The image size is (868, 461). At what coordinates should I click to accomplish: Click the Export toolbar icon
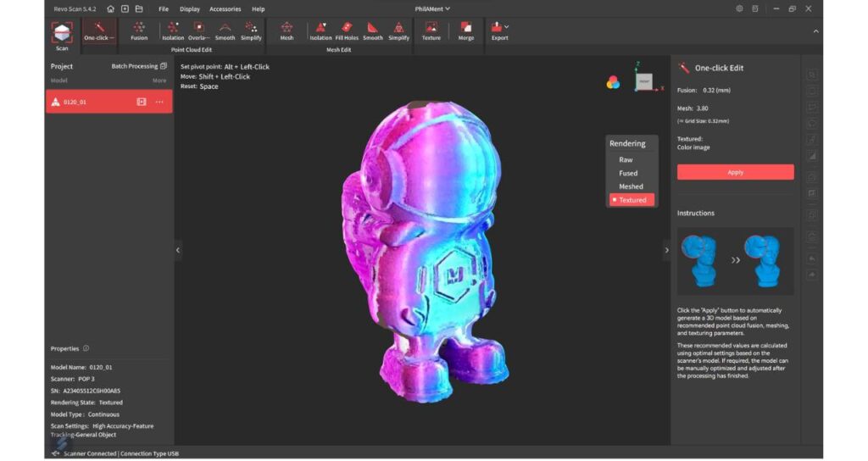497,28
